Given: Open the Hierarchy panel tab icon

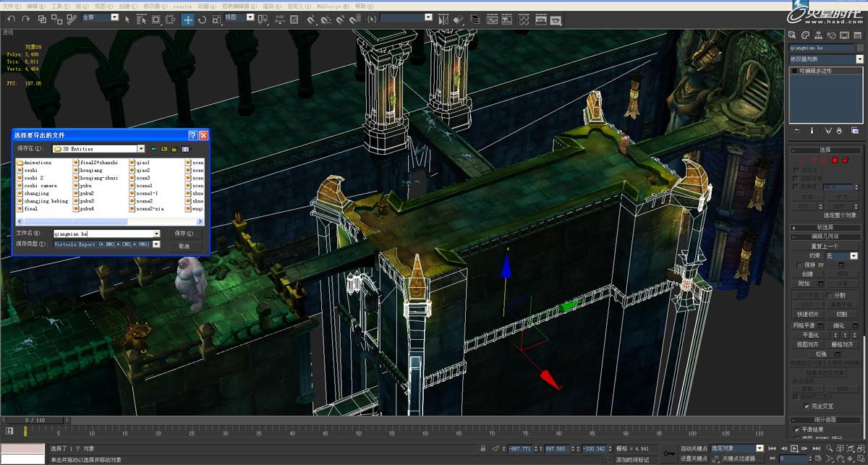Looking at the screenshot, I should [x=817, y=35].
